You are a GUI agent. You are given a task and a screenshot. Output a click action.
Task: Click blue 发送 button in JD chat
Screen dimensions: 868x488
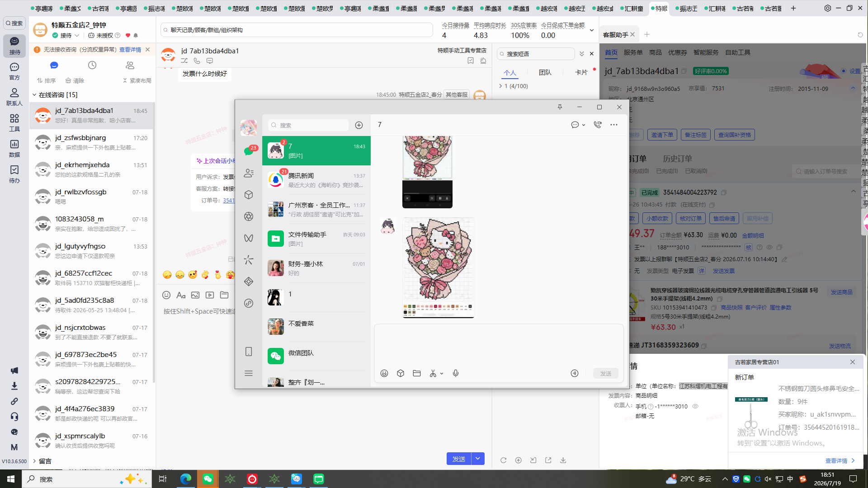click(x=459, y=459)
